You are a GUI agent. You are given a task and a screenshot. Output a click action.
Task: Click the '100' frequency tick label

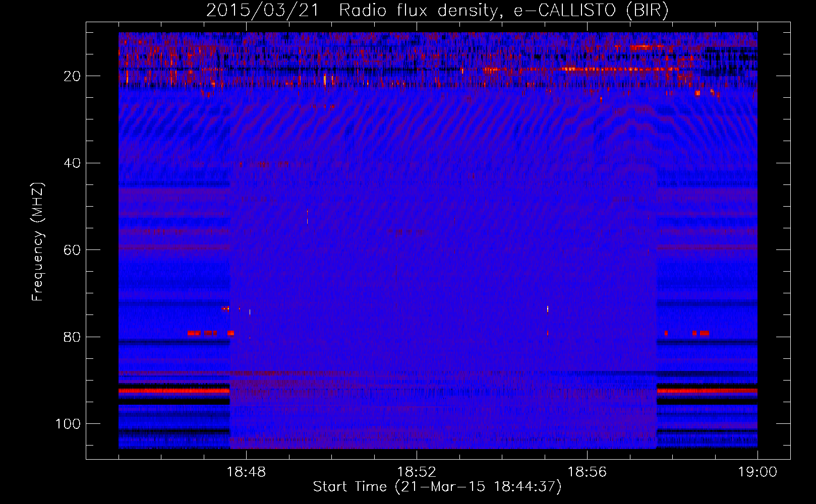click(68, 424)
